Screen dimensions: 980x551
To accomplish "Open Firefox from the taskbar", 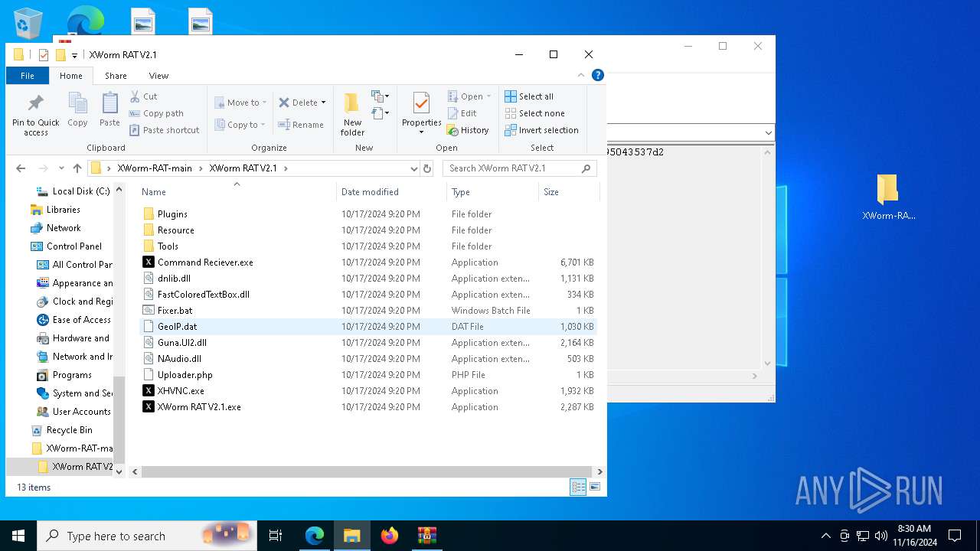I will pos(390,536).
